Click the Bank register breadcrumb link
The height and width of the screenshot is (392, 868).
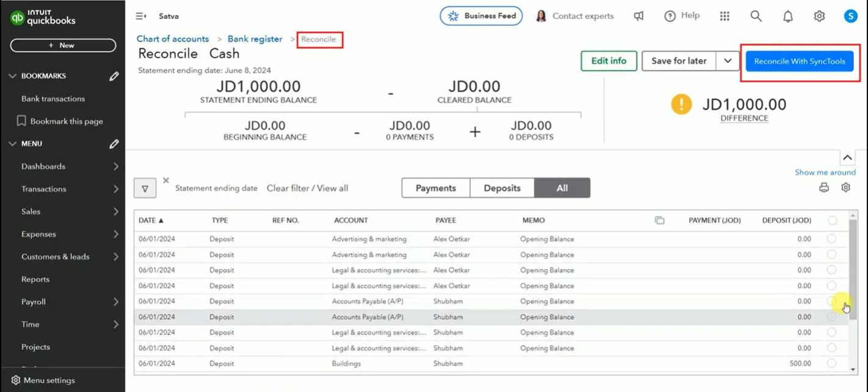point(255,39)
